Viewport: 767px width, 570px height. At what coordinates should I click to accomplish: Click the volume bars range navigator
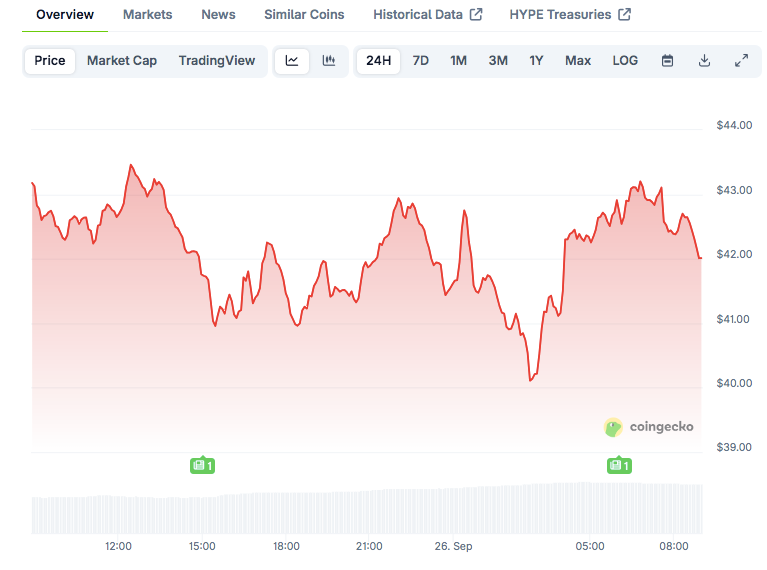[367, 508]
